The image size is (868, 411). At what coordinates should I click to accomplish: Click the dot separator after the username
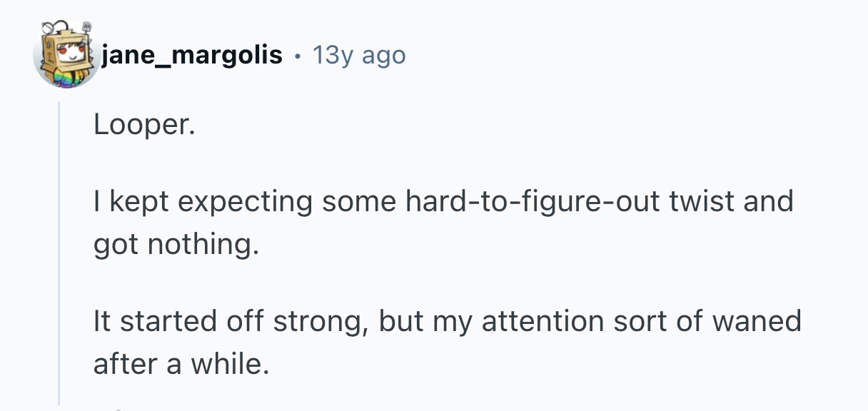[298, 55]
